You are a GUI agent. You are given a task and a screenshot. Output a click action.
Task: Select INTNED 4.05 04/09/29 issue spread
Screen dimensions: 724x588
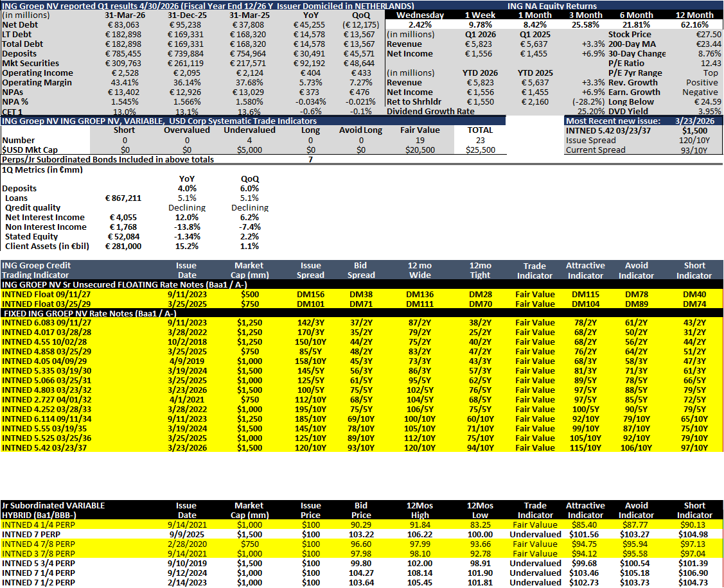point(310,361)
